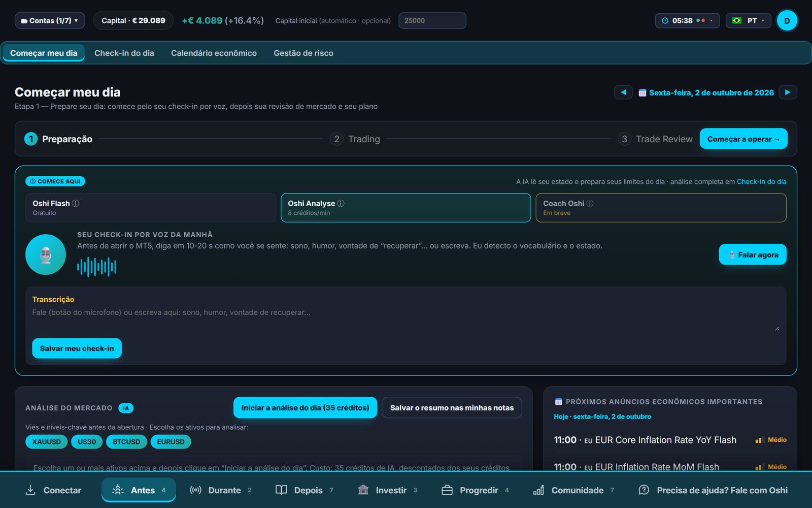Click the Coach Oshi info icon
Image resolution: width=812 pixels, height=508 pixels.
(x=590, y=203)
